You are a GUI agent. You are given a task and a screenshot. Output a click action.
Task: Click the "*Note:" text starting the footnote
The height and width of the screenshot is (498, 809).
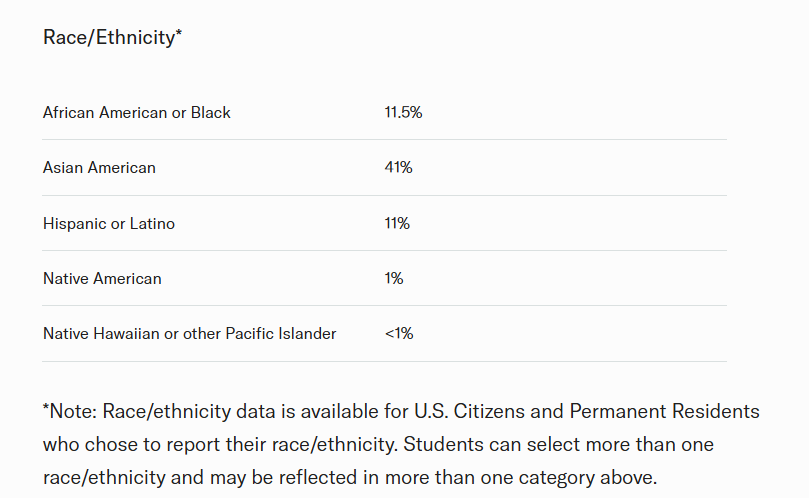point(70,412)
